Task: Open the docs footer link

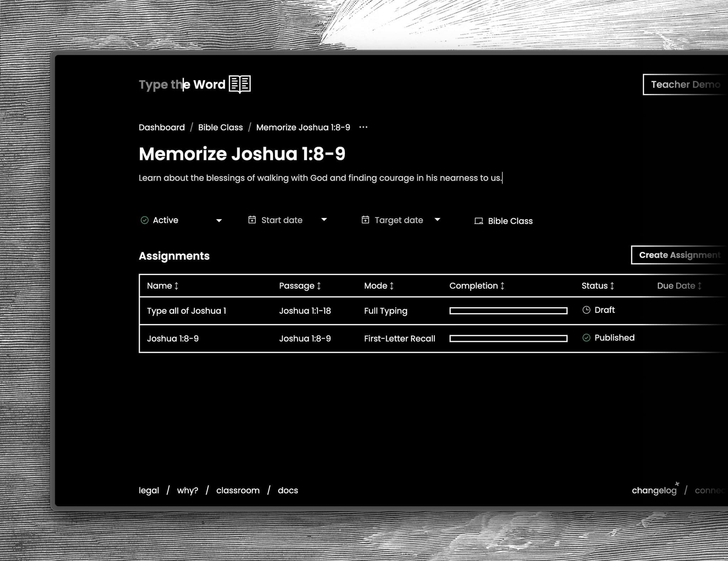Action: tap(288, 490)
